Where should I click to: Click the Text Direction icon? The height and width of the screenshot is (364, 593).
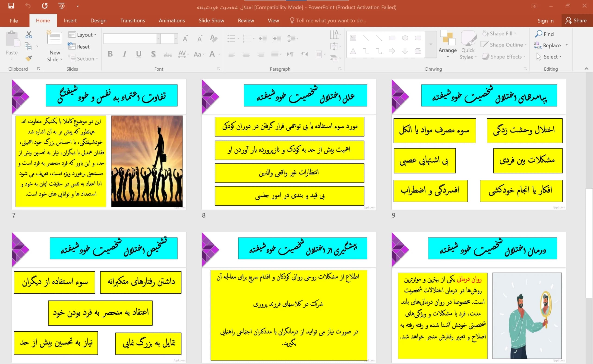pyautogui.click(x=335, y=35)
